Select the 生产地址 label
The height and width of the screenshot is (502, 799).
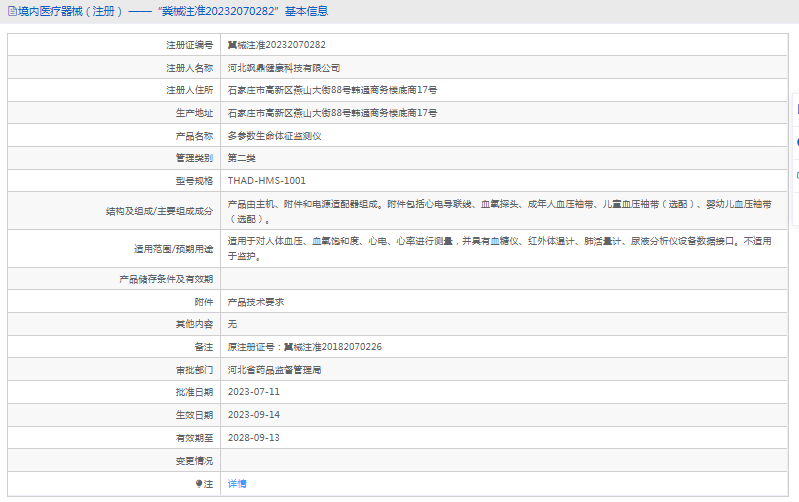point(194,113)
